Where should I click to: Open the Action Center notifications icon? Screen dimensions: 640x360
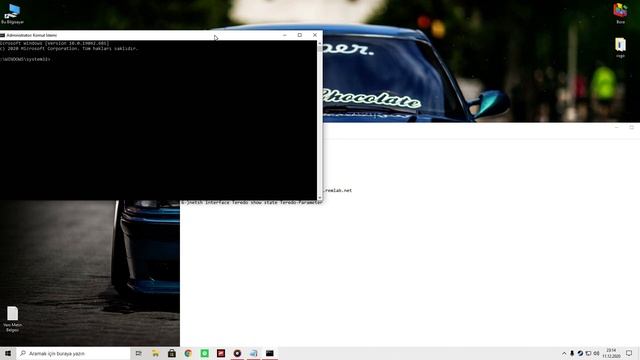pyautogui.click(x=629, y=353)
